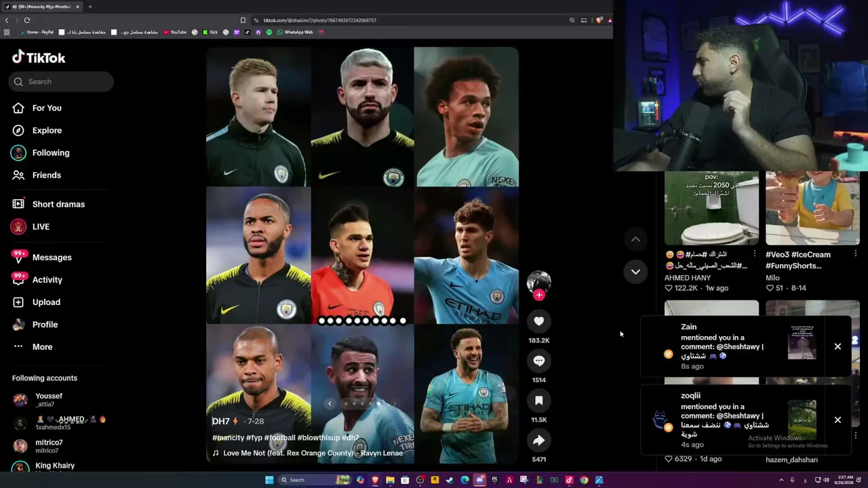Click the TikTok search field
The image size is (868, 488).
pos(61,81)
